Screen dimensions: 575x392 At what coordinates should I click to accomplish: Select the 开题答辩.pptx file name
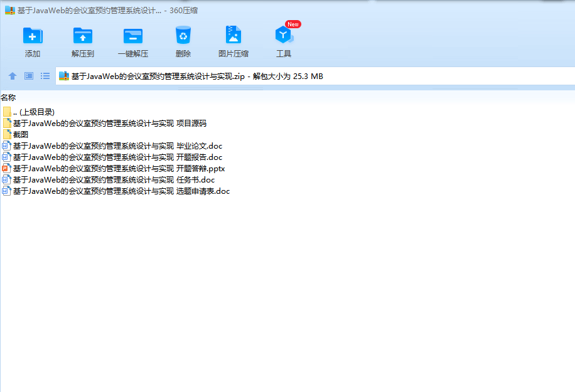pyautogui.click(x=119, y=169)
